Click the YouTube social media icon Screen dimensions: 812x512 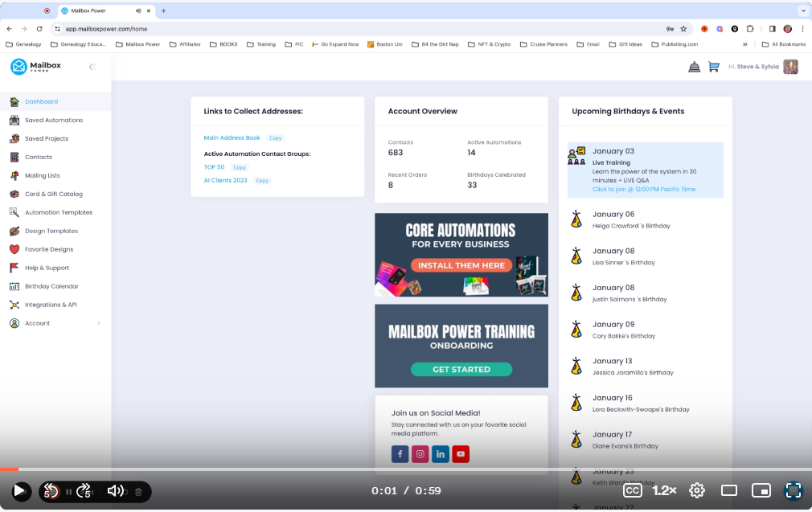click(461, 454)
